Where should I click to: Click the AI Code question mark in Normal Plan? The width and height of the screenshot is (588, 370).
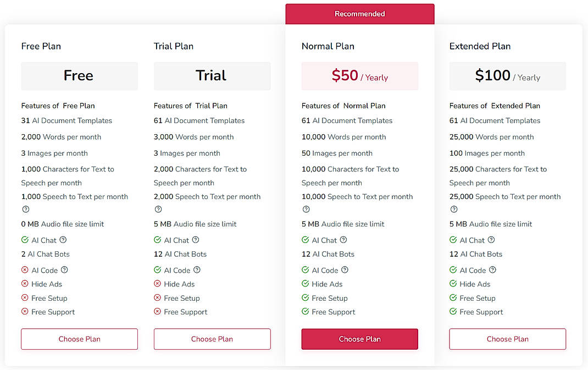[x=343, y=270]
